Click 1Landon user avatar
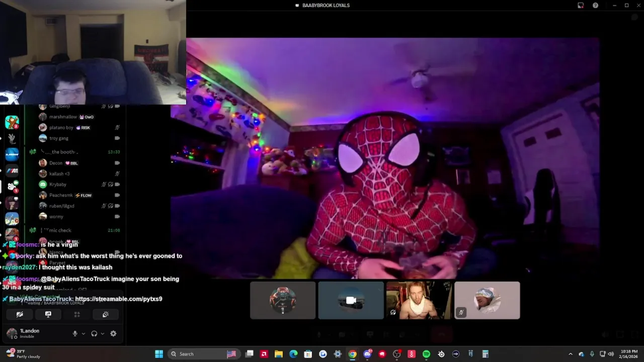The image size is (644, 362). pyautogui.click(x=11, y=333)
